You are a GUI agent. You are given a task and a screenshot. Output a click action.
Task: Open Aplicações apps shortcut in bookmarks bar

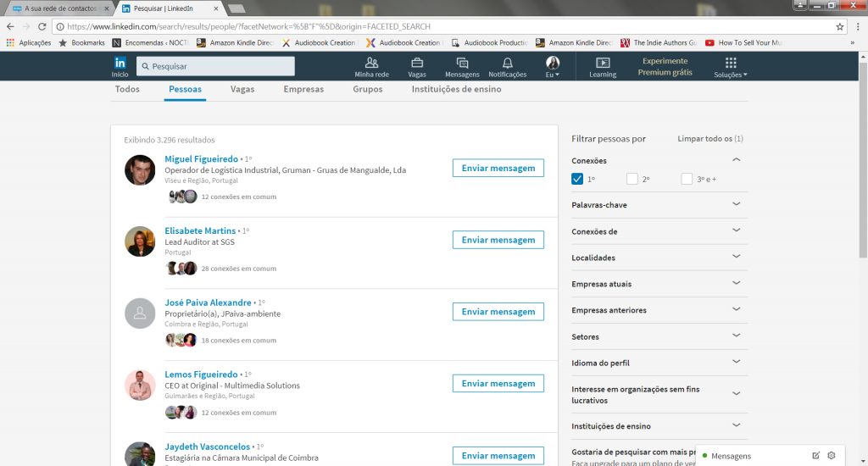pos(28,42)
